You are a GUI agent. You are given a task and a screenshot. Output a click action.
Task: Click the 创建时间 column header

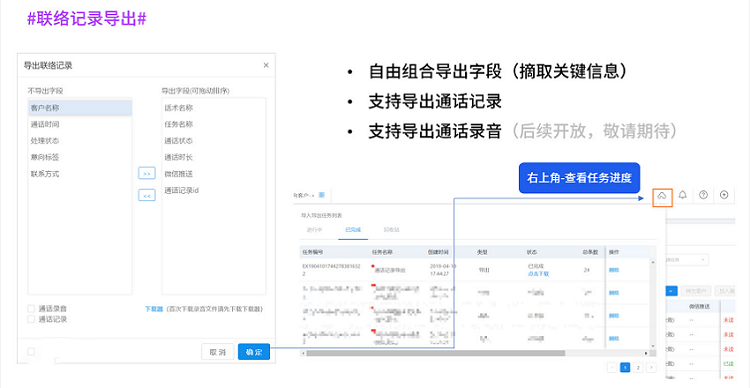click(x=439, y=252)
